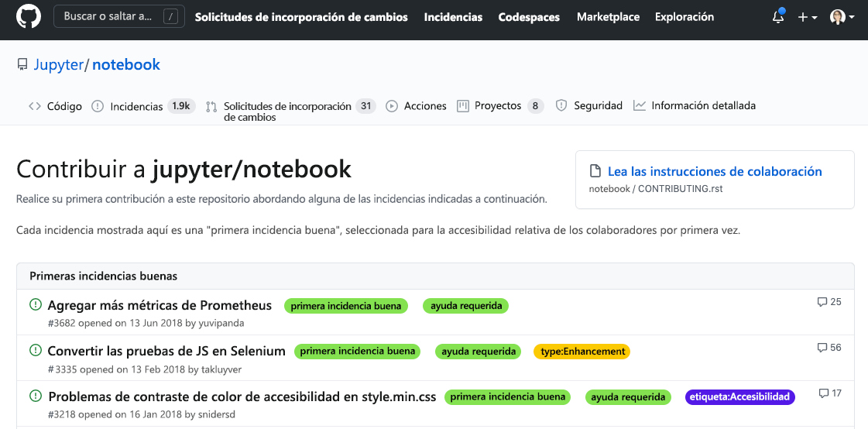Image resolution: width=868 pixels, height=429 pixels.
Task: Open Solicitudes de incorporación de cambios in top nav
Action: pyautogui.click(x=301, y=17)
